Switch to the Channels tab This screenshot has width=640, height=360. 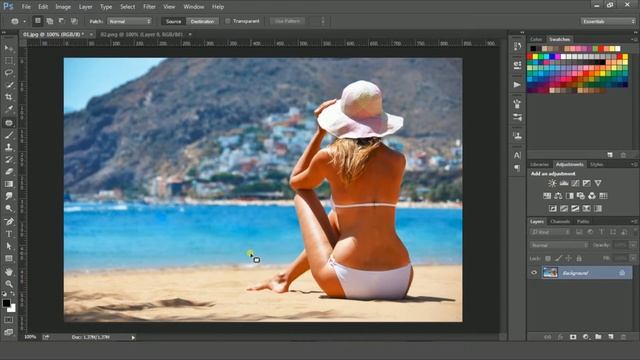(x=560, y=222)
